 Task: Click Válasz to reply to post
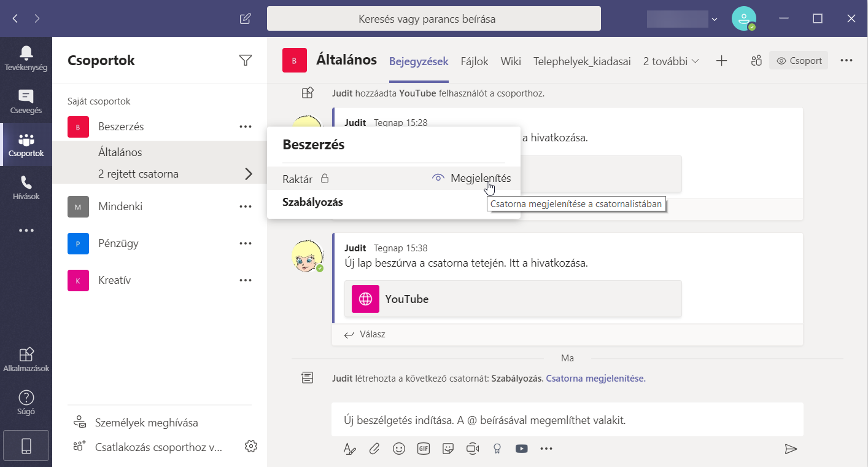point(365,335)
